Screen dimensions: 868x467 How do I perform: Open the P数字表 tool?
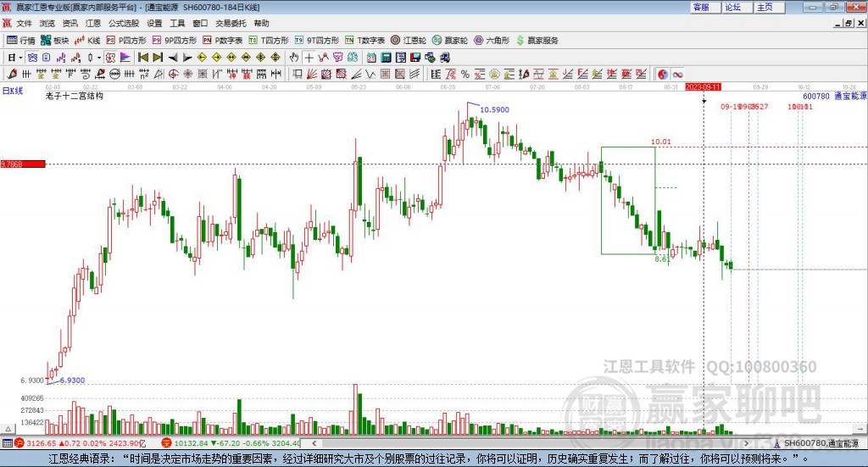pos(223,41)
